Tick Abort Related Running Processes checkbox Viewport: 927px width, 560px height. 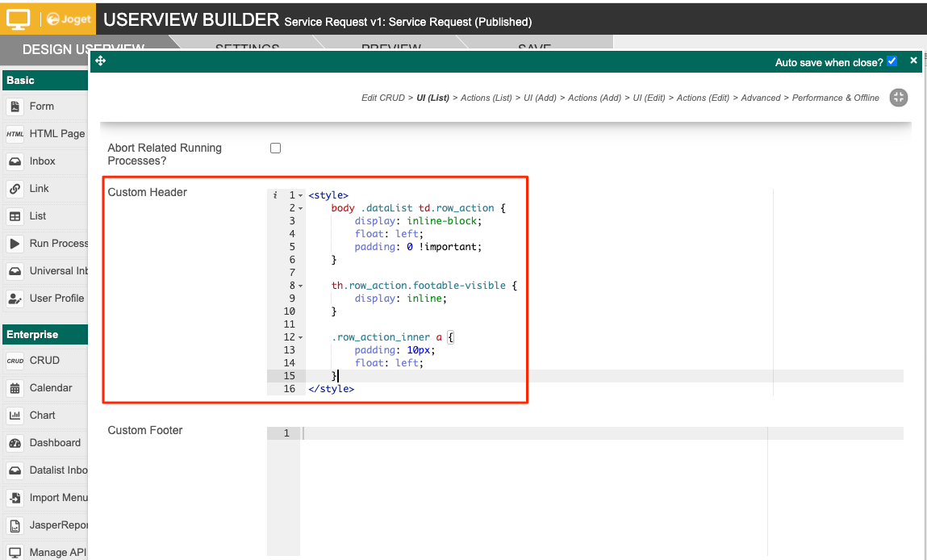click(x=275, y=148)
